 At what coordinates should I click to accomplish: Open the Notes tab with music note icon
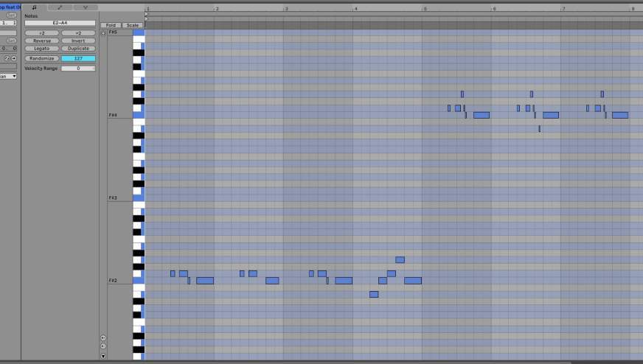pos(35,7)
